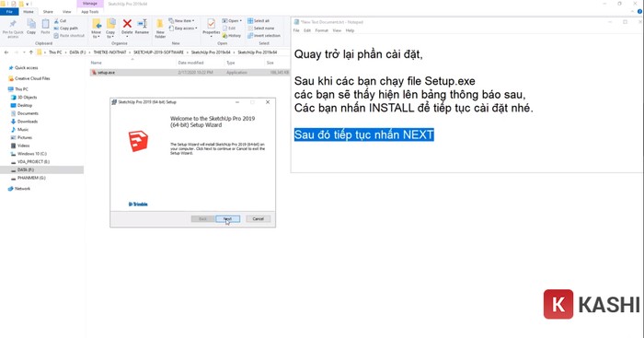The width and height of the screenshot is (644, 338).
Task: Open the New item dropdown
Action: point(181,20)
